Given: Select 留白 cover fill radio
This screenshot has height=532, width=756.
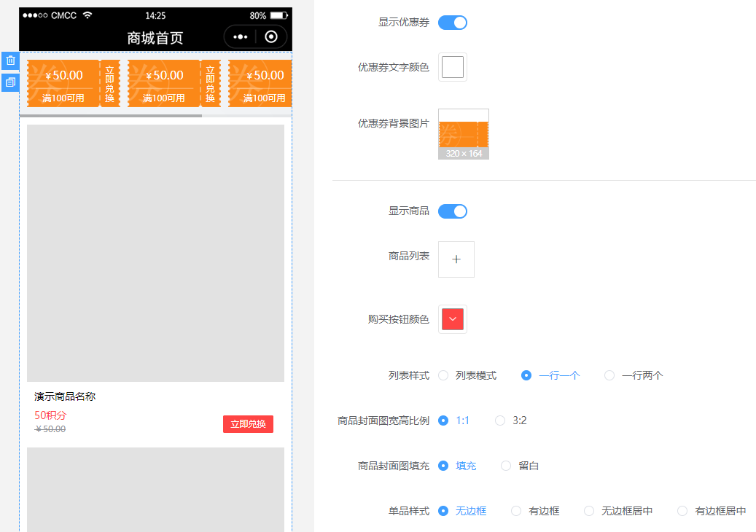Looking at the screenshot, I should (x=506, y=466).
